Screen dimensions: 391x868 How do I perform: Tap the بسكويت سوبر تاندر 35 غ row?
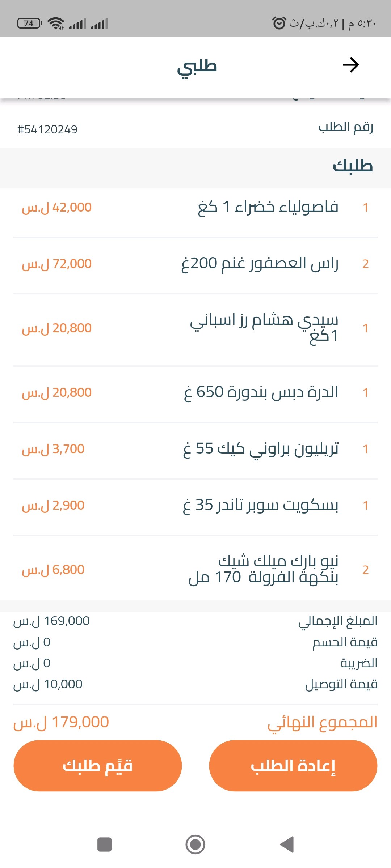tap(261, 505)
